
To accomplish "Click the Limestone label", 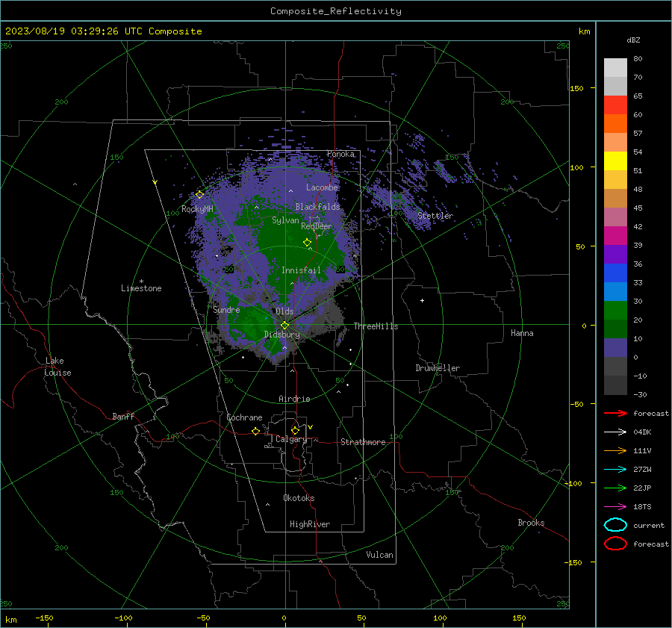I will click(141, 288).
